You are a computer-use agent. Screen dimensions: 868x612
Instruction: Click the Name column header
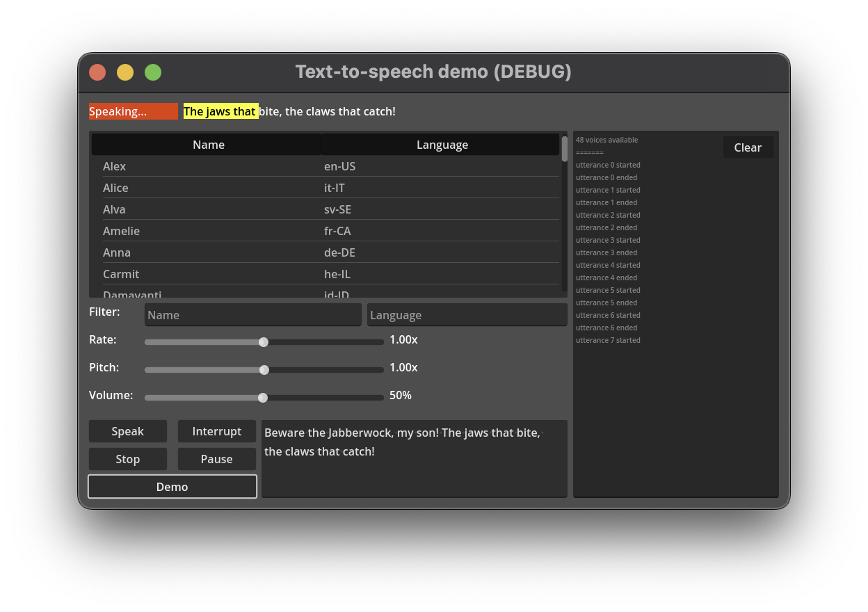coord(209,144)
